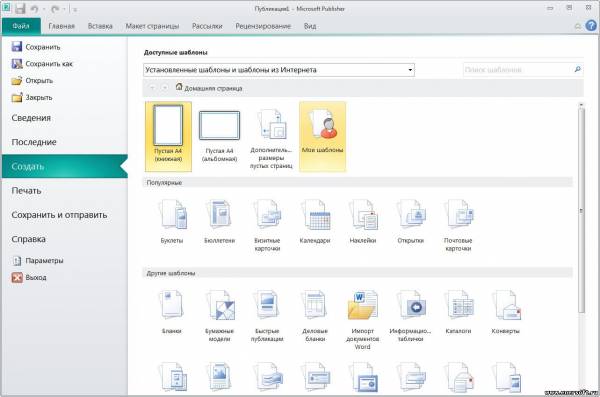Image resolution: width=600 pixels, height=397 pixels.
Task: Click Сохранить in the sidebar
Action: pos(36,47)
